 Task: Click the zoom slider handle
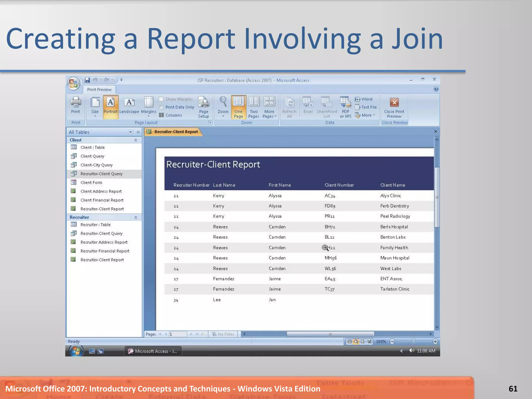(413, 341)
